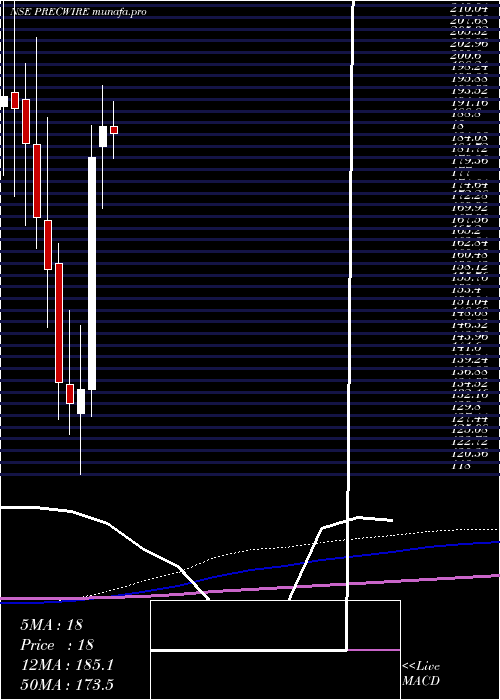Click the NSE PRECWIRE chart title
Screen dimensions: 500x700
[78, 12]
